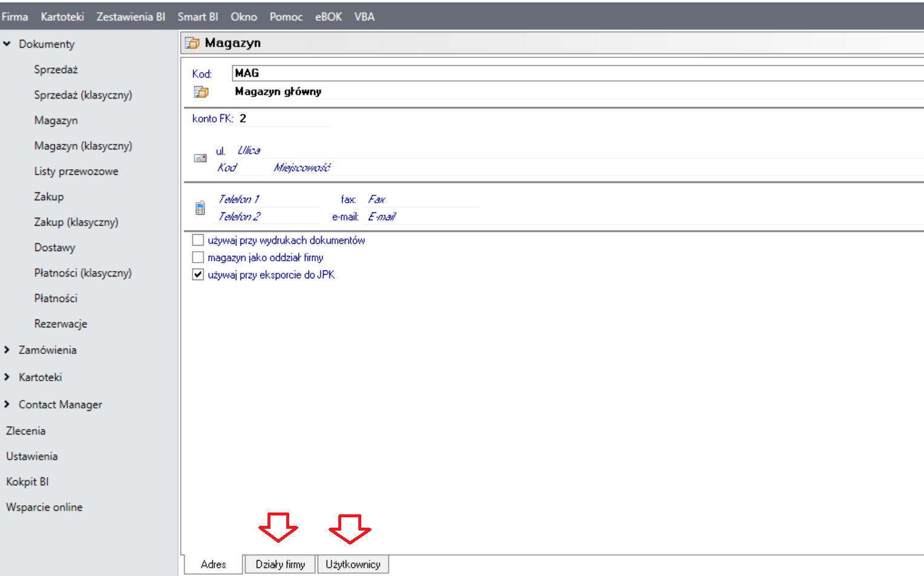The height and width of the screenshot is (576, 924).
Task: Expand the Contact Manager group
Action: pos(7,405)
